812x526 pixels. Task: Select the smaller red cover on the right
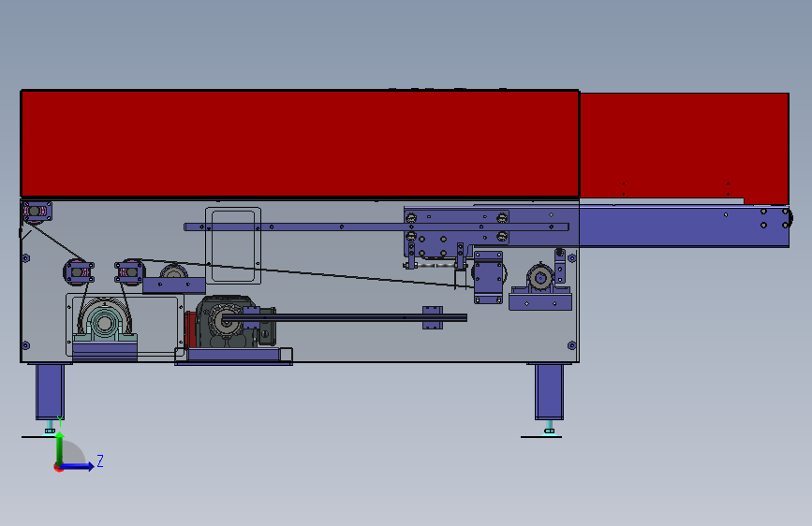click(x=684, y=148)
